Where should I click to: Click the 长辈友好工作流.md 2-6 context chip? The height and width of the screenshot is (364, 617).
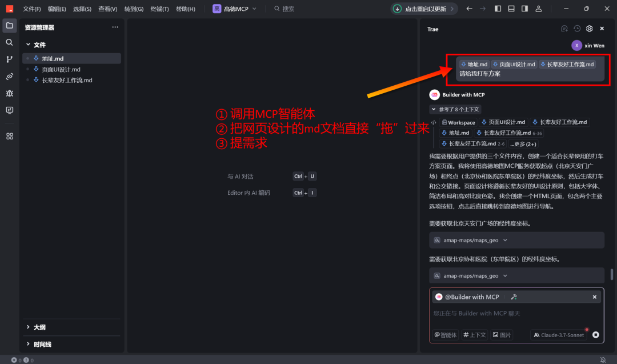473,144
